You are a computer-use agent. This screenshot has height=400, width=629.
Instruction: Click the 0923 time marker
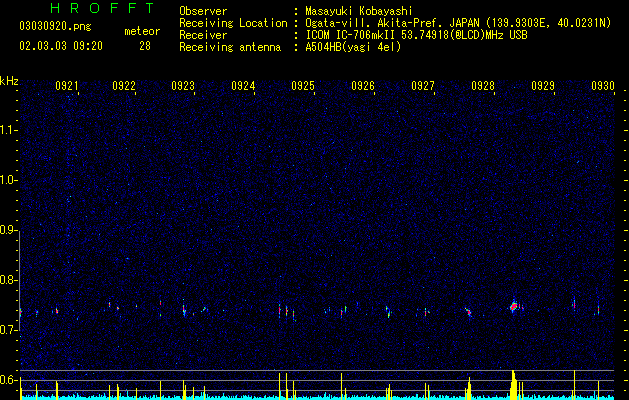coord(183,86)
